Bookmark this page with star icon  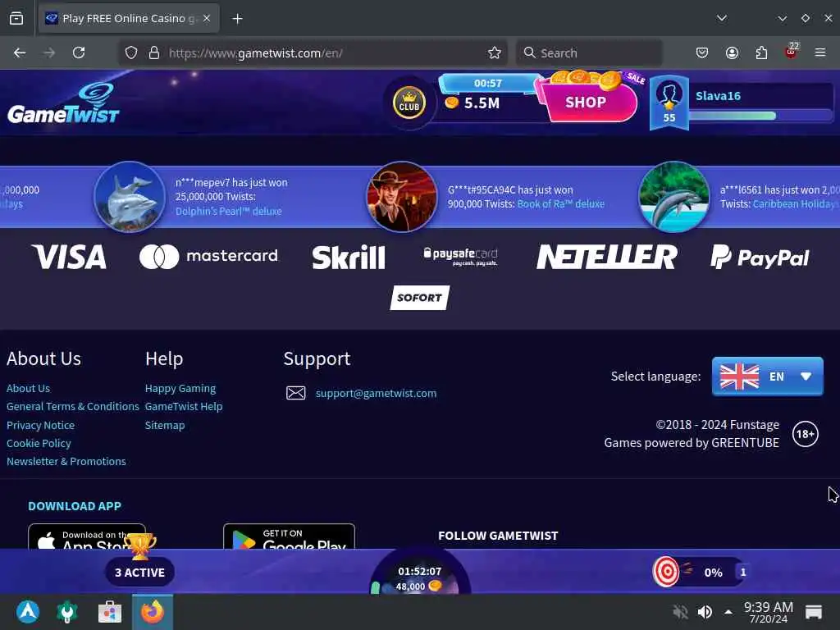495,52
